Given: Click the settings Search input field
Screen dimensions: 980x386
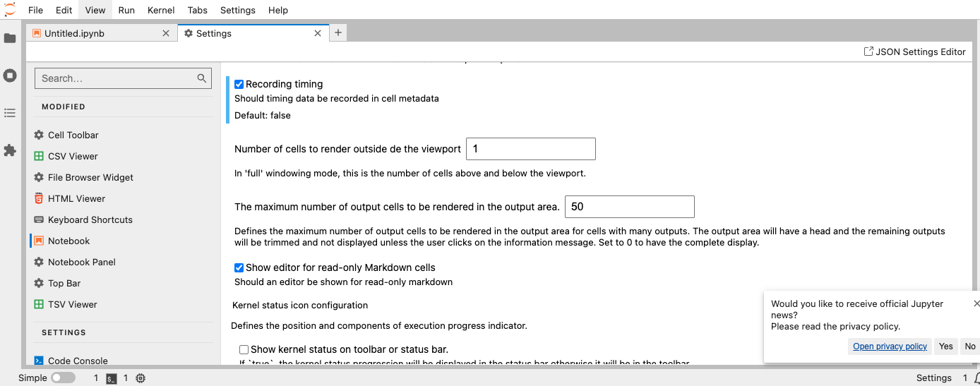Looking at the screenshot, I should [x=116, y=78].
